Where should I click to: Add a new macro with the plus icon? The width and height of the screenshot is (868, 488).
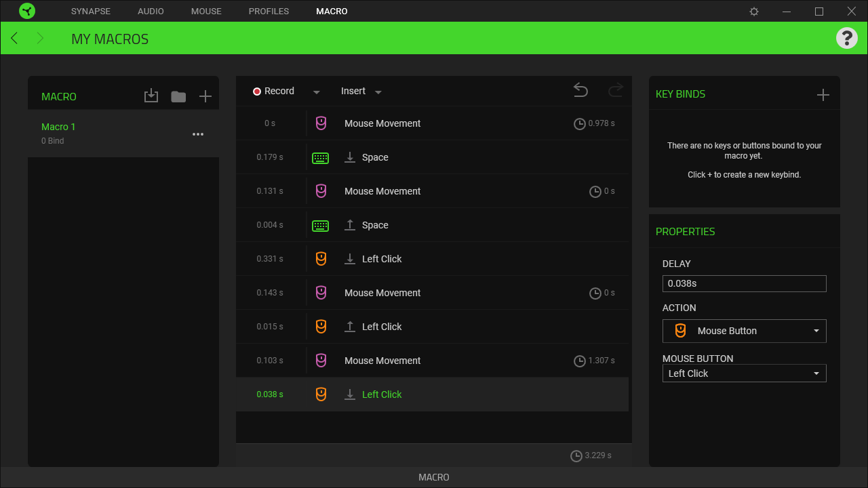click(205, 96)
